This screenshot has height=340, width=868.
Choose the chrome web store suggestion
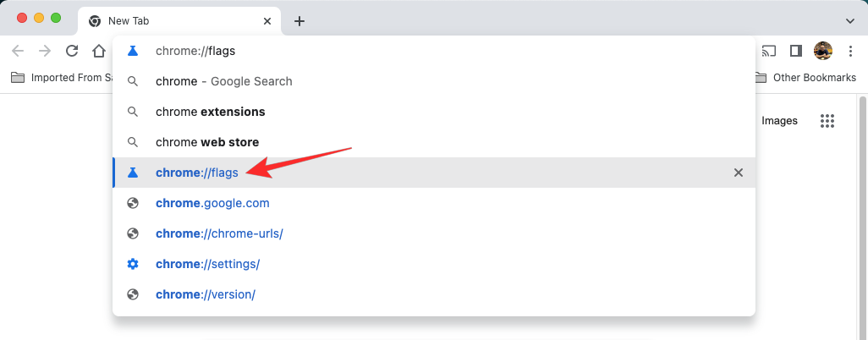click(x=207, y=142)
